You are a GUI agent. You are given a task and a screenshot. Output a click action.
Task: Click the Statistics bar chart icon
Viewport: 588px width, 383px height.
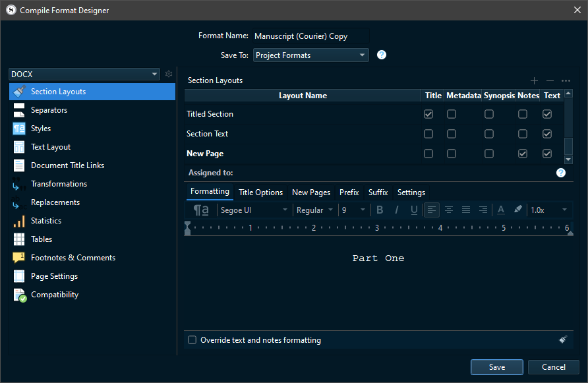[x=19, y=221]
